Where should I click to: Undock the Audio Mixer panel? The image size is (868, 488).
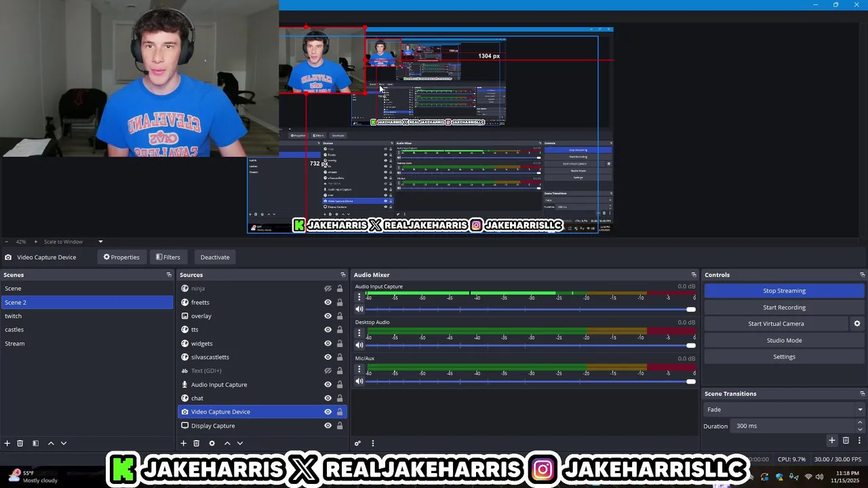(694, 274)
